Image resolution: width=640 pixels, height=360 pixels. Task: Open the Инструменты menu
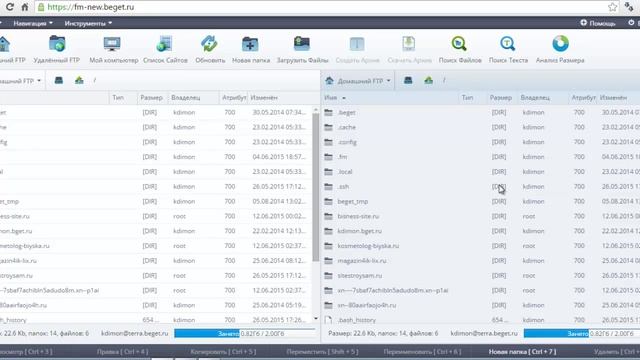click(88, 23)
